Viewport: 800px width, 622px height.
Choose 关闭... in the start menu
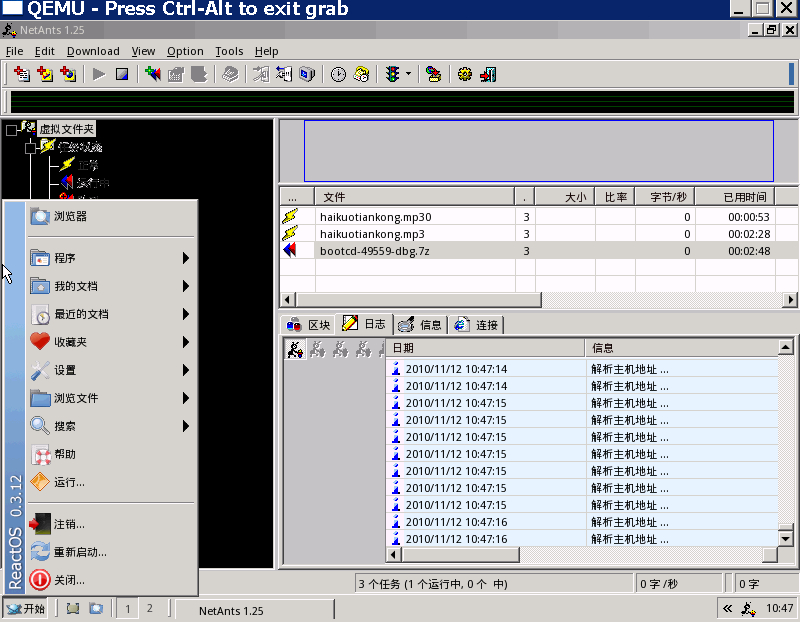111,580
